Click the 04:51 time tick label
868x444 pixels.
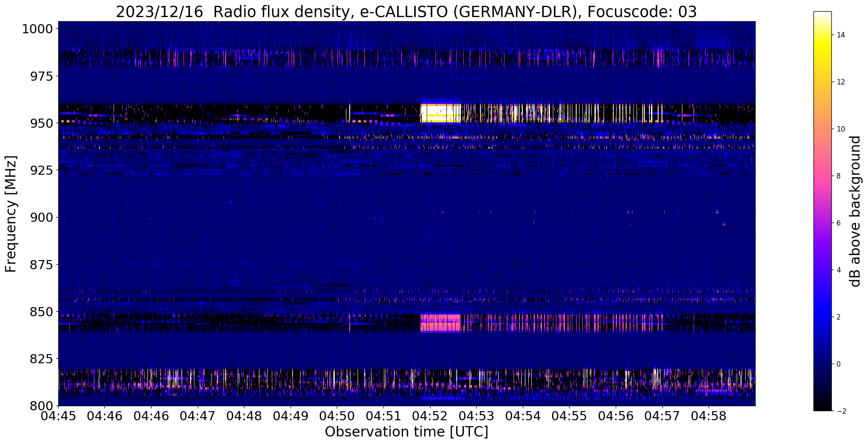coord(383,416)
